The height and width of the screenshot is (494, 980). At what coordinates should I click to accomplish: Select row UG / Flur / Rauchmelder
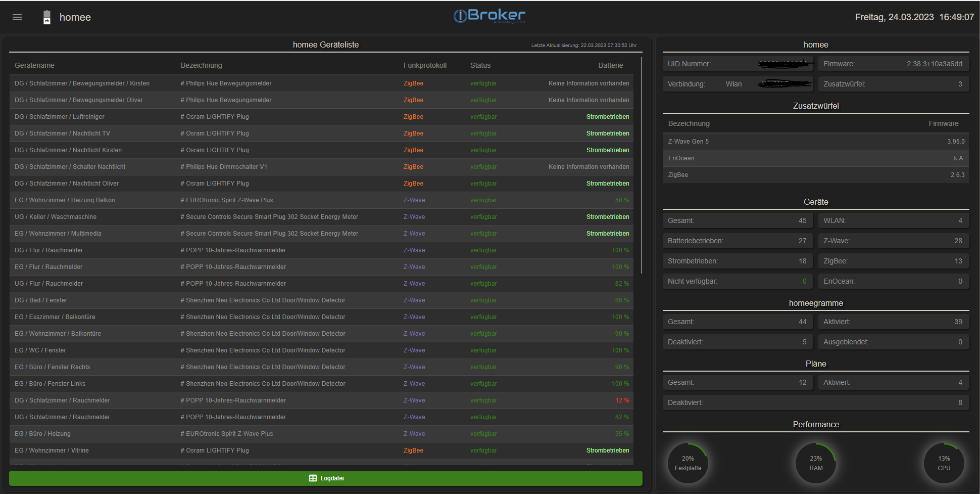click(321, 284)
